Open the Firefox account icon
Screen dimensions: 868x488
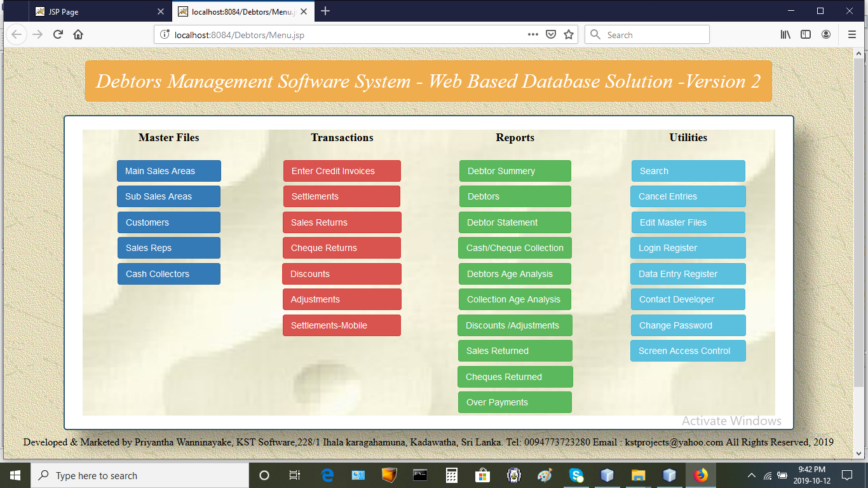(x=826, y=35)
